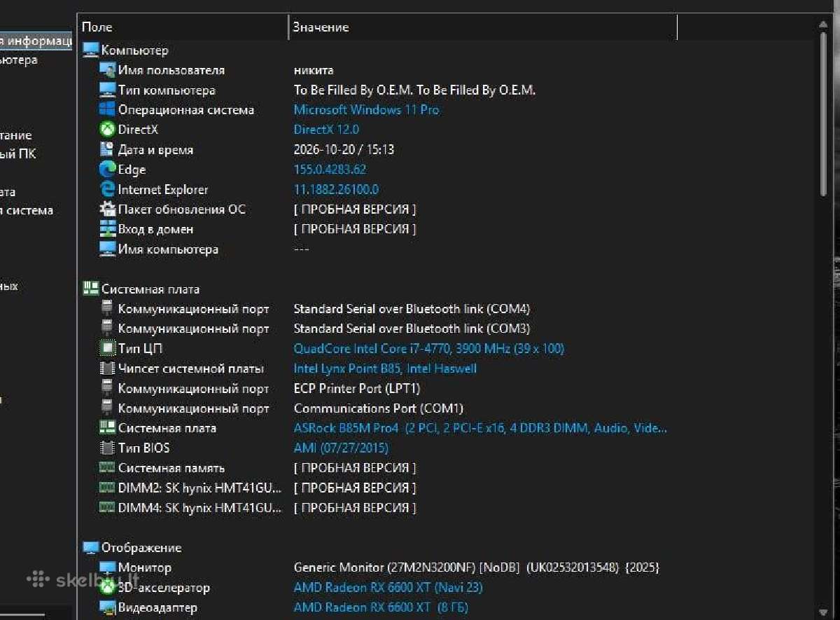This screenshot has height=620, width=840.
Task: Click the Windows logo icon beside Операционная система
Action: click(107, 109)
